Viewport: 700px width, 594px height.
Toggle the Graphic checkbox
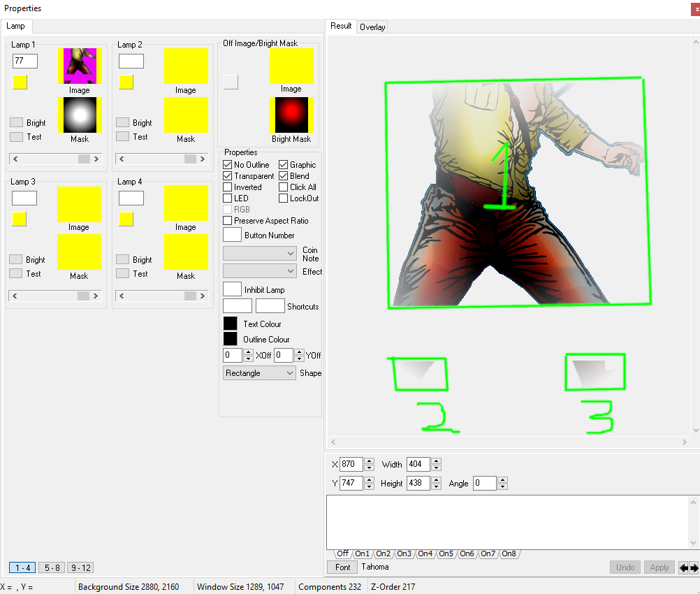pyautogui.click(x=284, y=165)
